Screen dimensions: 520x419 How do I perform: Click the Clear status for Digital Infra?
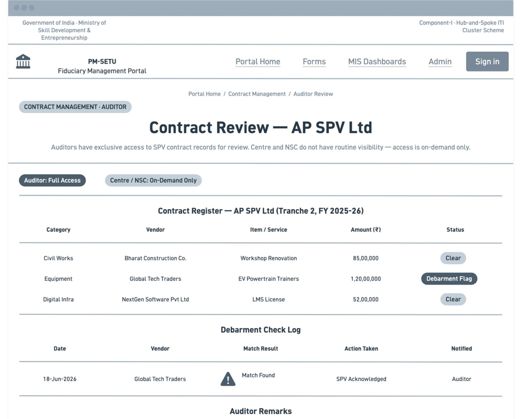[x=453, y=299]
